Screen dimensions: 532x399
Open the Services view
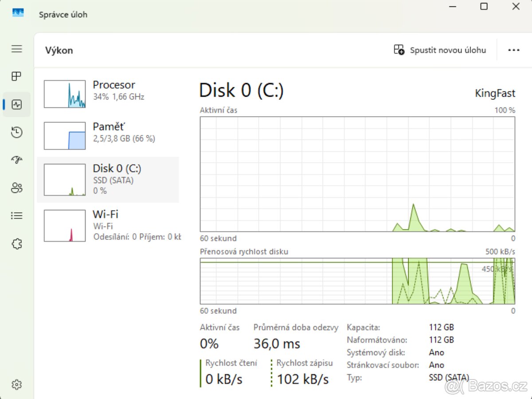coord(16,243)
